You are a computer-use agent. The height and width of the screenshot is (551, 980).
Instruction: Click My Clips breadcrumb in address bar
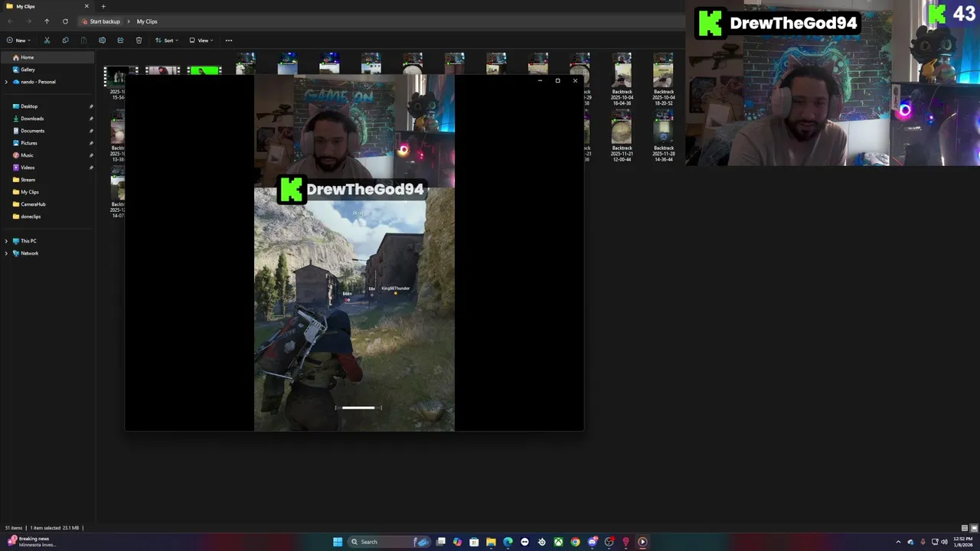tap(147, 21)
